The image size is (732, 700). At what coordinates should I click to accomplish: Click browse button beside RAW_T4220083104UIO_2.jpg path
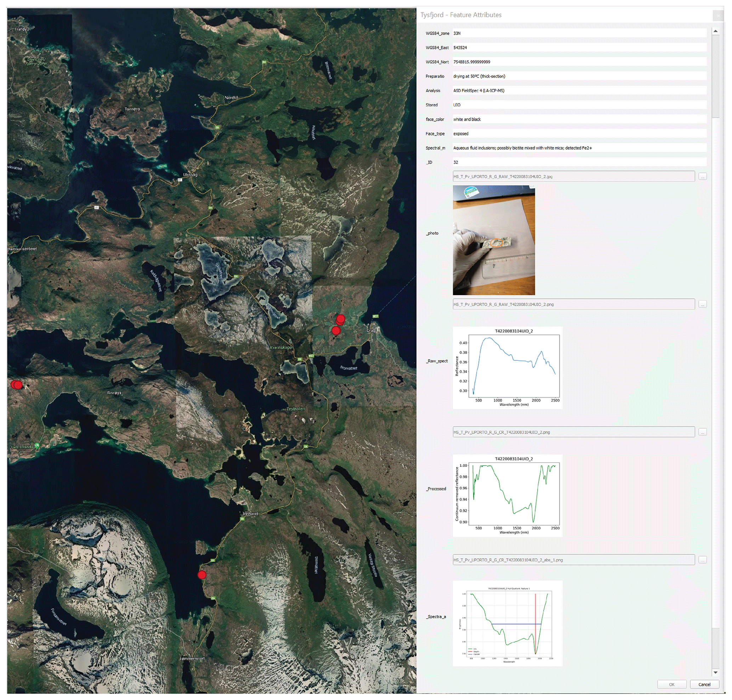click(x=702, y=176)
